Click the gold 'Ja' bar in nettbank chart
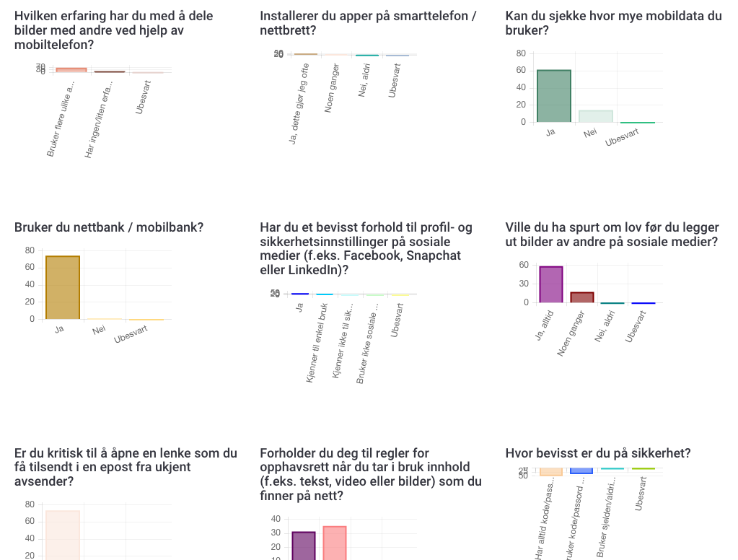This screenshot has height=560, width=738. coord(63,287)
